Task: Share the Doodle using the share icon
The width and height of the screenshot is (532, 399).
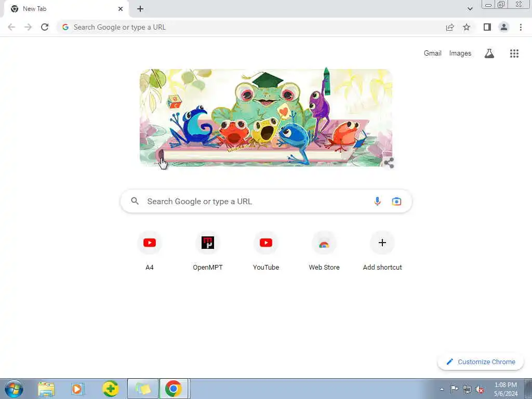Action: pyautogui.click(x=389, y=163)
